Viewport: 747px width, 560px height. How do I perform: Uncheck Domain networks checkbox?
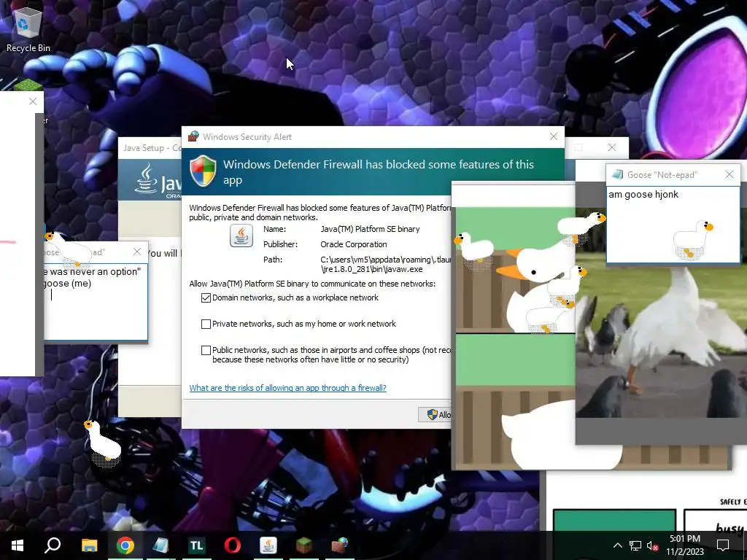point(206,297)
